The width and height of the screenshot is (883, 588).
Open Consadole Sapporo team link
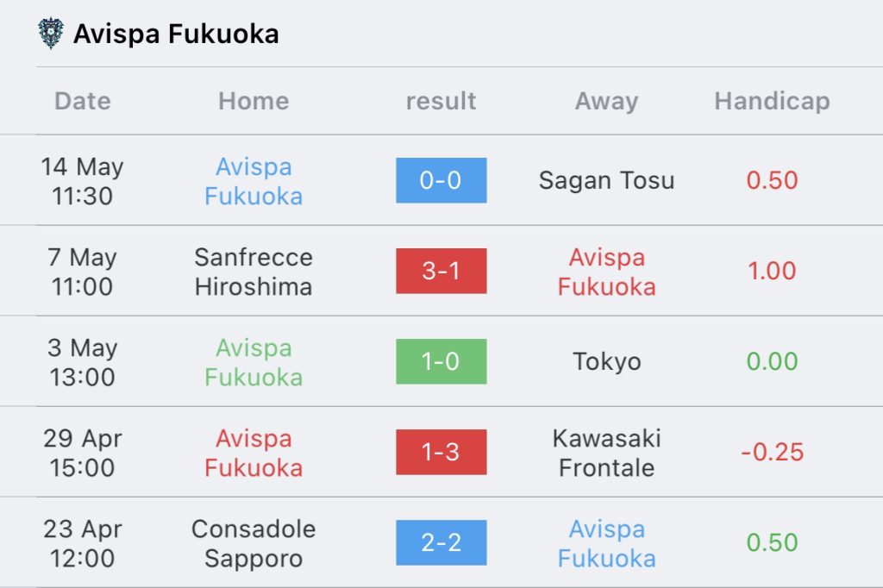tap(254, 543)
